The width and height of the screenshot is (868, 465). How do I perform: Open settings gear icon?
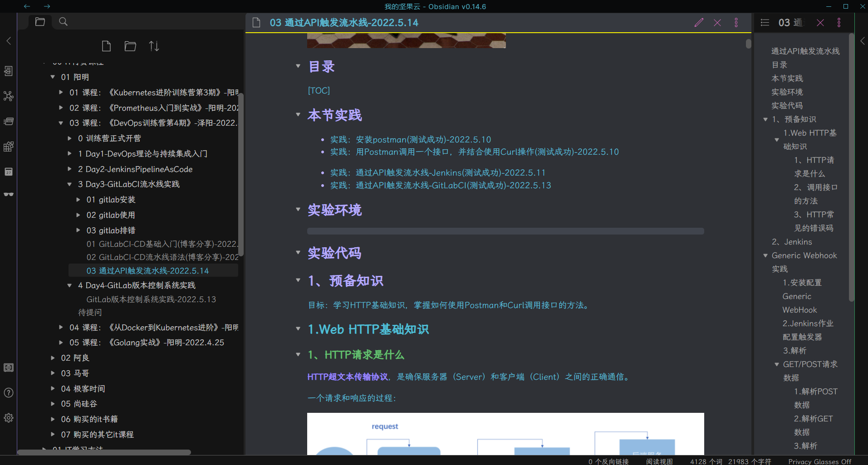[9, 418]
